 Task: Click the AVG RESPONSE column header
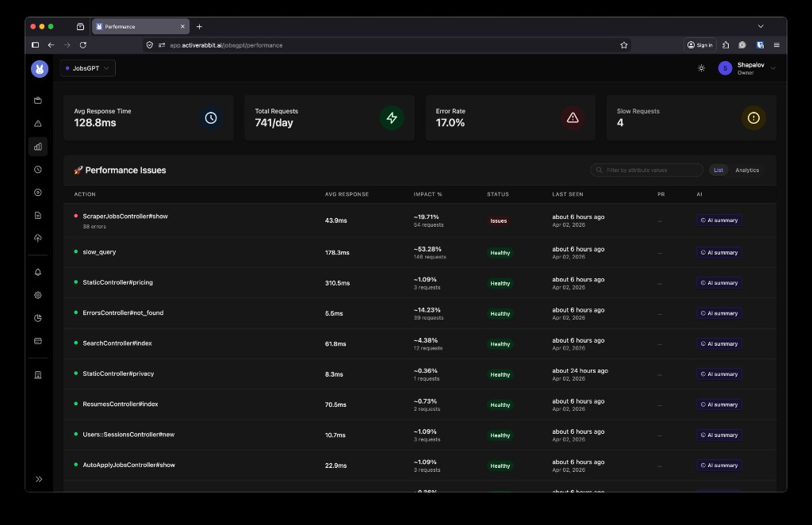pos(347,194)
